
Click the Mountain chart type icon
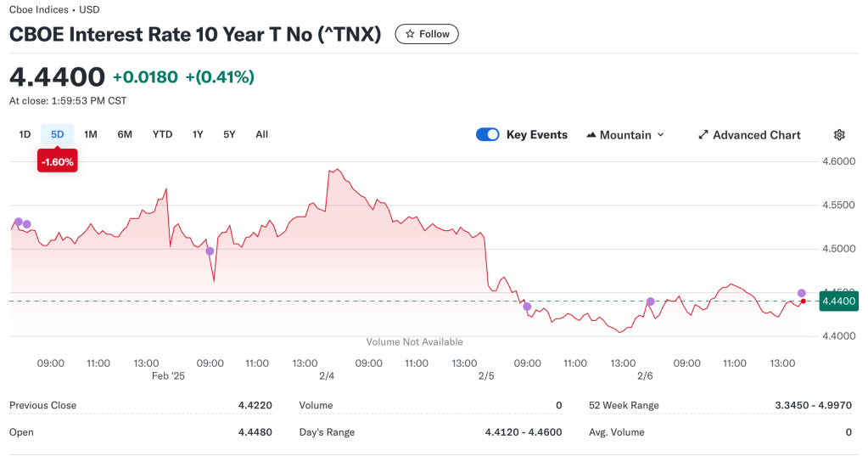pos(591,135)
